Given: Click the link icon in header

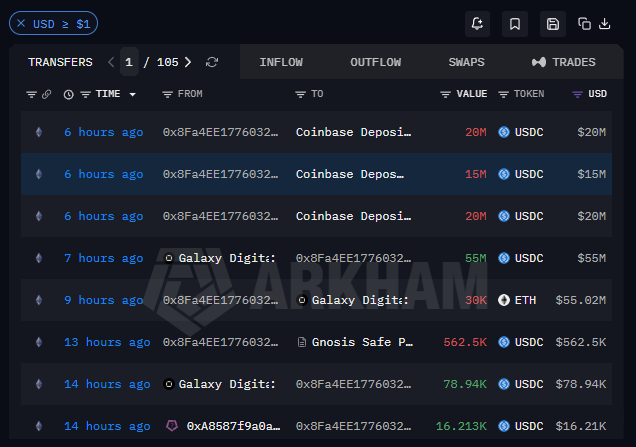Looking at the screenshot, I should tap(47, 95).
